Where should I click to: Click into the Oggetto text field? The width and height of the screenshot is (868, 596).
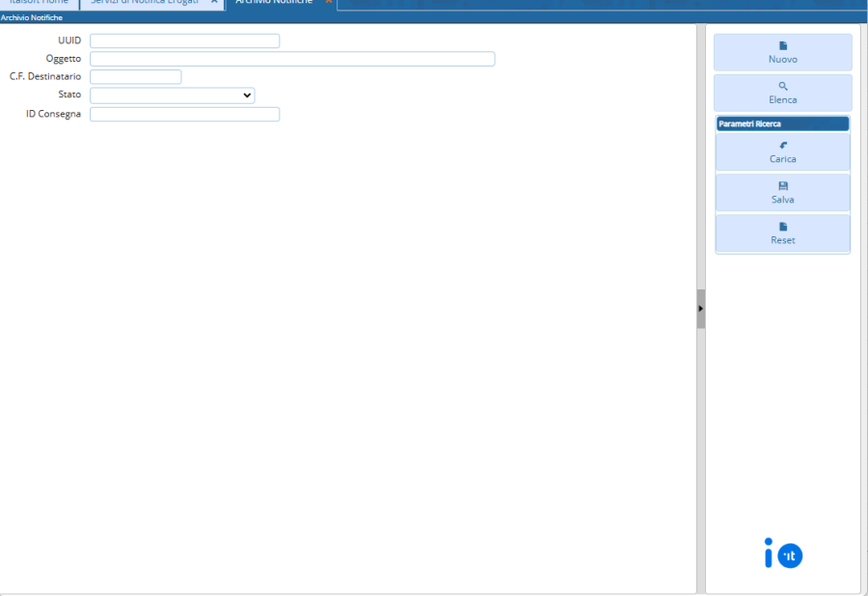point(291,59)
